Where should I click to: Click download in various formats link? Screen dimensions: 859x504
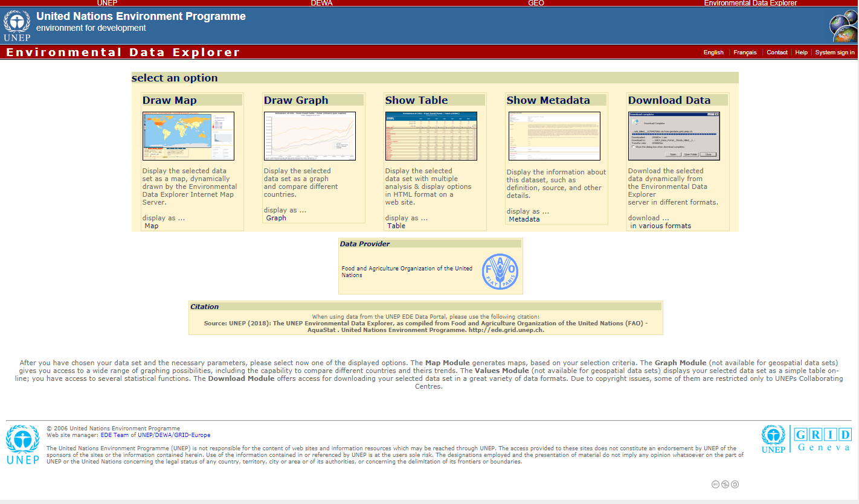coord(661,226)
